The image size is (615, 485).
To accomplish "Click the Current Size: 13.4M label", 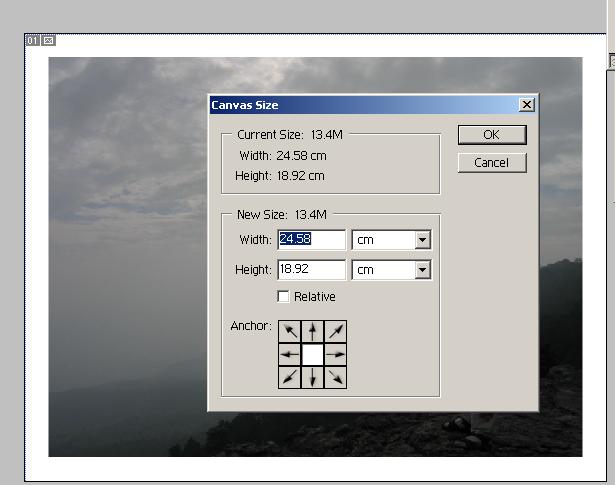I will point(290,135).
